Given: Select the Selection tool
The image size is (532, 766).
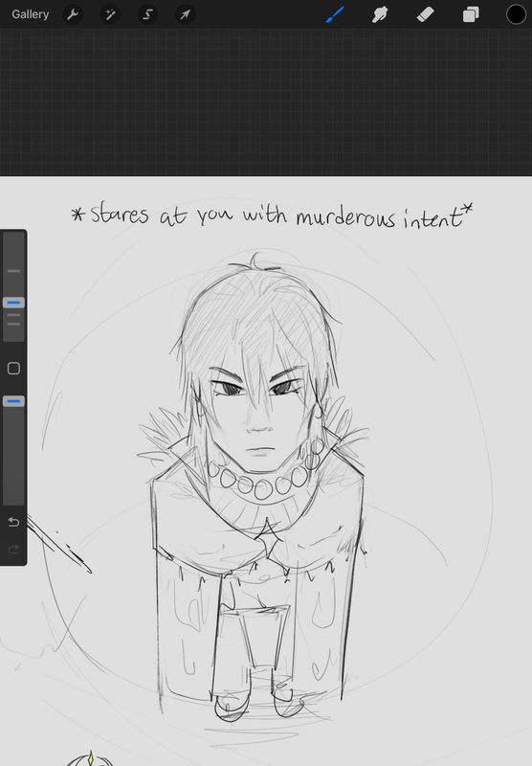Looking at the screenshot, I should click(148, 14).
